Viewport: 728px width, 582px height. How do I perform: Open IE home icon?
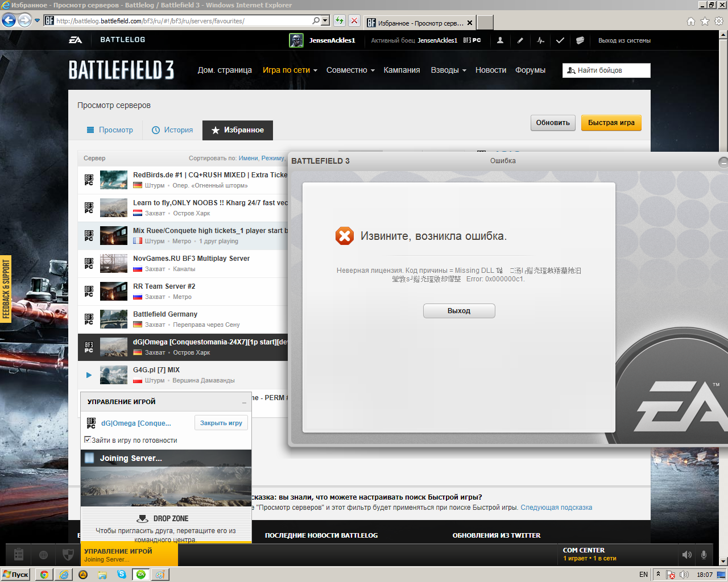691,22
